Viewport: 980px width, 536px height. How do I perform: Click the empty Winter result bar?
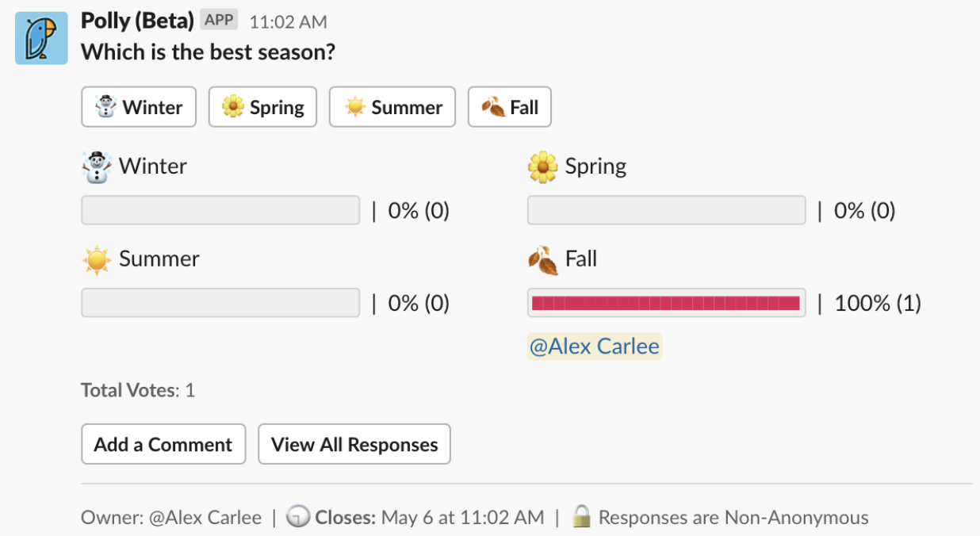tap(220, 210)
